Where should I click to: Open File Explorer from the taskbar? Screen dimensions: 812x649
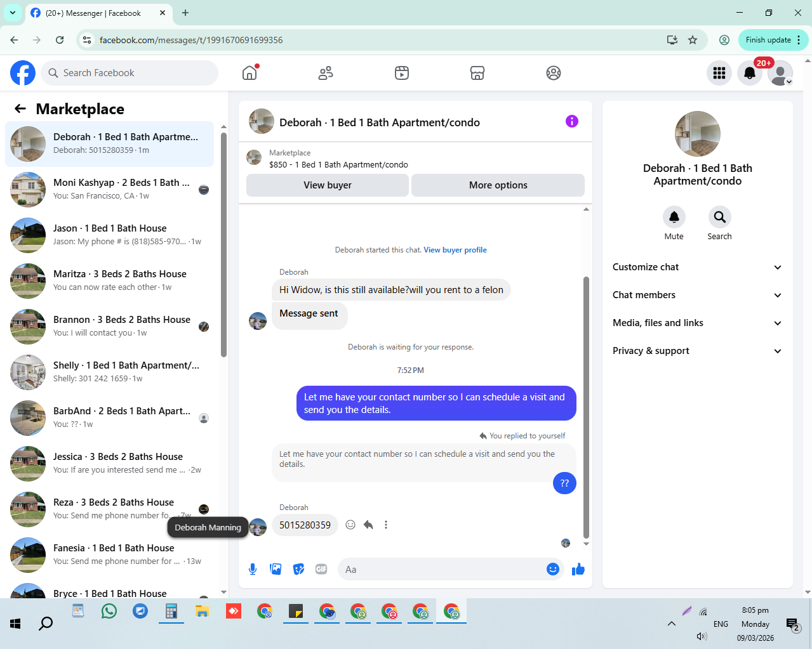203,611
